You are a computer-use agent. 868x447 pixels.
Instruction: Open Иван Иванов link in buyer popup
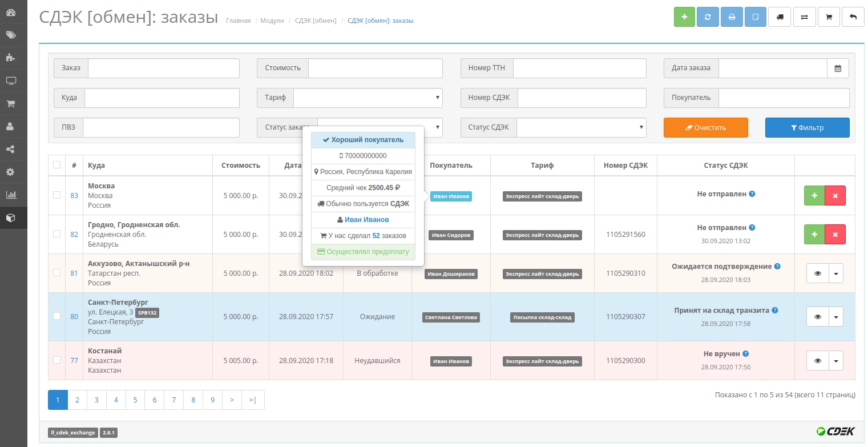coord(367,219)
